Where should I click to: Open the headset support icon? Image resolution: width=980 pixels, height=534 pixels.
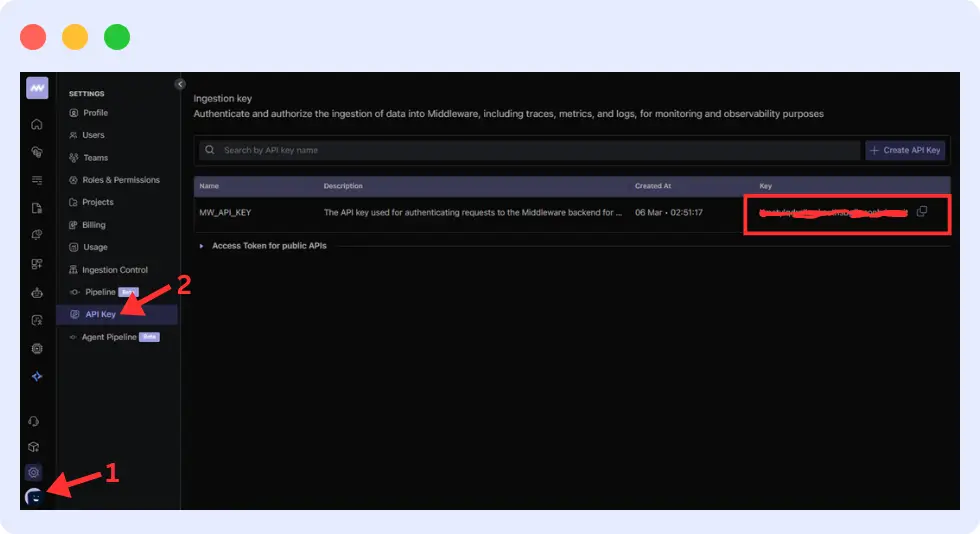tap(34, 421)
